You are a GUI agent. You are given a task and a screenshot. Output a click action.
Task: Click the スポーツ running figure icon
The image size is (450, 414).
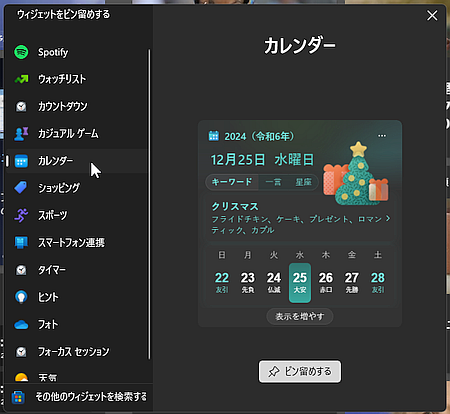21,215
